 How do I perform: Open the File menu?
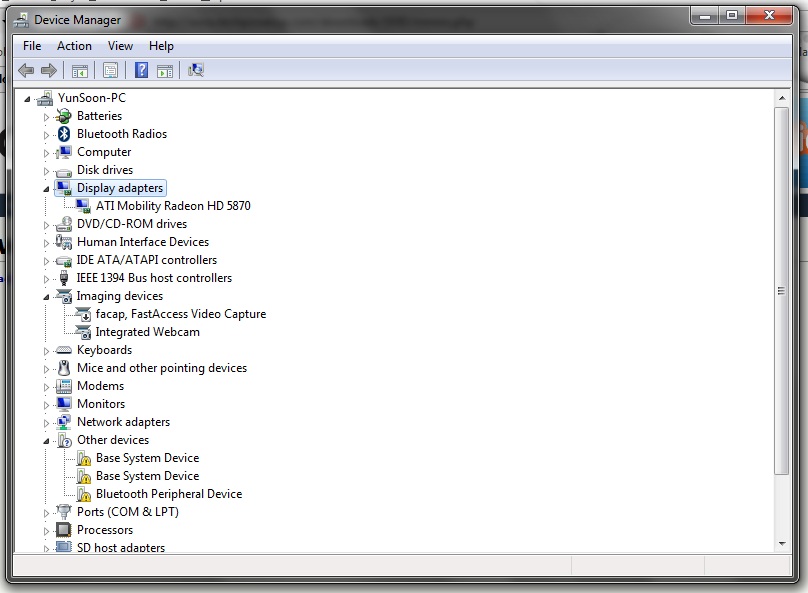(32, 46)
